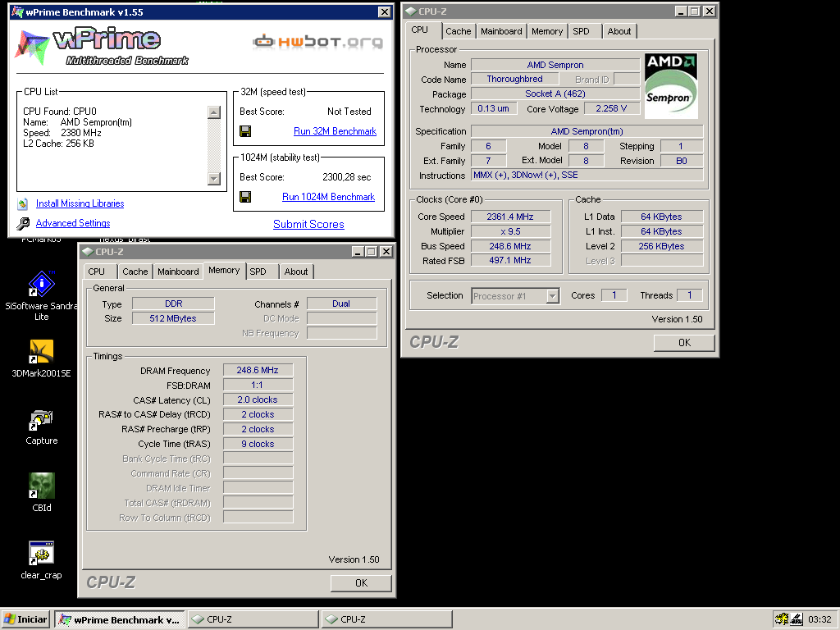The height and width of the screenshot is (630, 840).
Task: Click the FSB:DRAM 1:1 field
Action: (x=258, y=386)
